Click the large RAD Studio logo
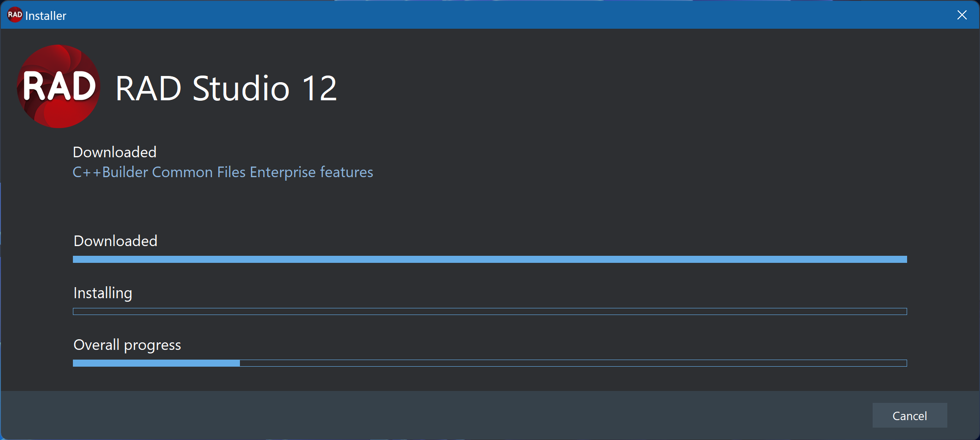Viewport: 980px width, 440px height. pyautogui.click(x=58, y=87)
